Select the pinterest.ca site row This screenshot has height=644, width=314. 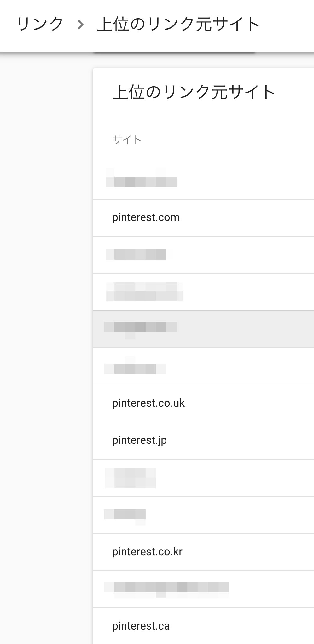tap(141, 626)
